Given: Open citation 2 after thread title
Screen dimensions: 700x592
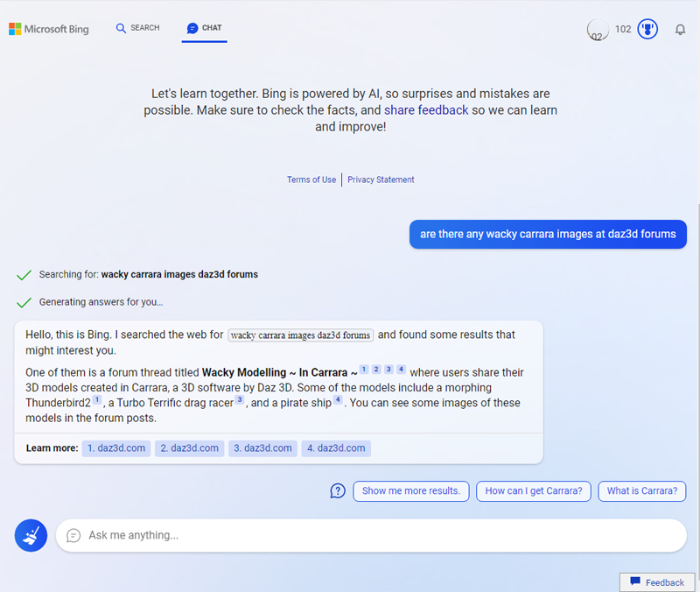Looking at the screenshot, I should pos(376,369).
